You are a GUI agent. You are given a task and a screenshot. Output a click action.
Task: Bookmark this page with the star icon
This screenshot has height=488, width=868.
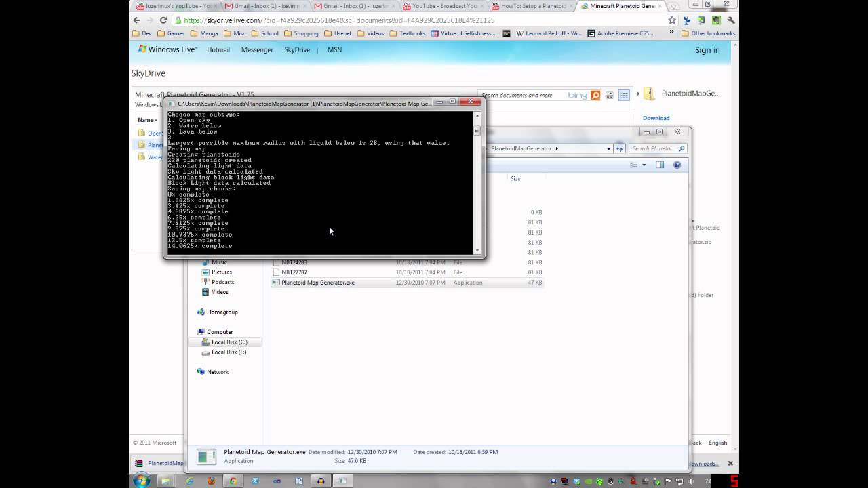coord(672,20)
